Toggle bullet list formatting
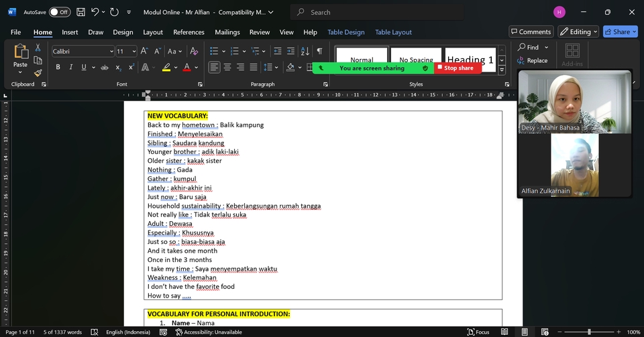The width and height of the screenshot is (644, 337). pyautogui.click(x=214, y=51)
